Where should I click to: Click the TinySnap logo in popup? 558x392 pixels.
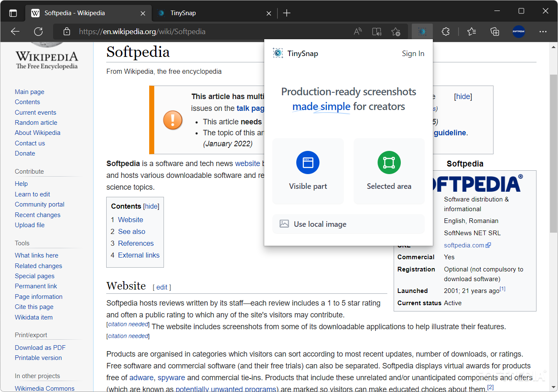(x=278, y=53)
